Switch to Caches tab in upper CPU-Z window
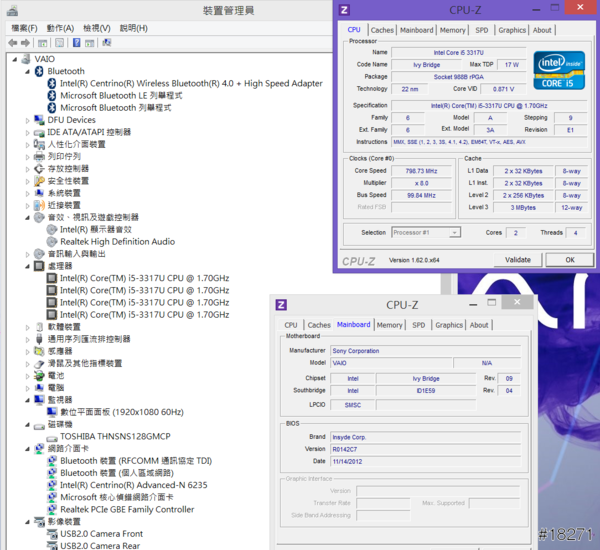The width and height of the screenshot is (600, 550). point(382,30)
